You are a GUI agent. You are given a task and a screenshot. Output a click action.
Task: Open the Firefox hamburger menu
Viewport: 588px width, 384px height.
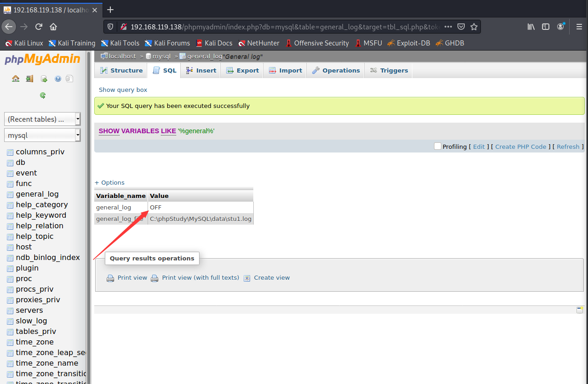(579, 27)
